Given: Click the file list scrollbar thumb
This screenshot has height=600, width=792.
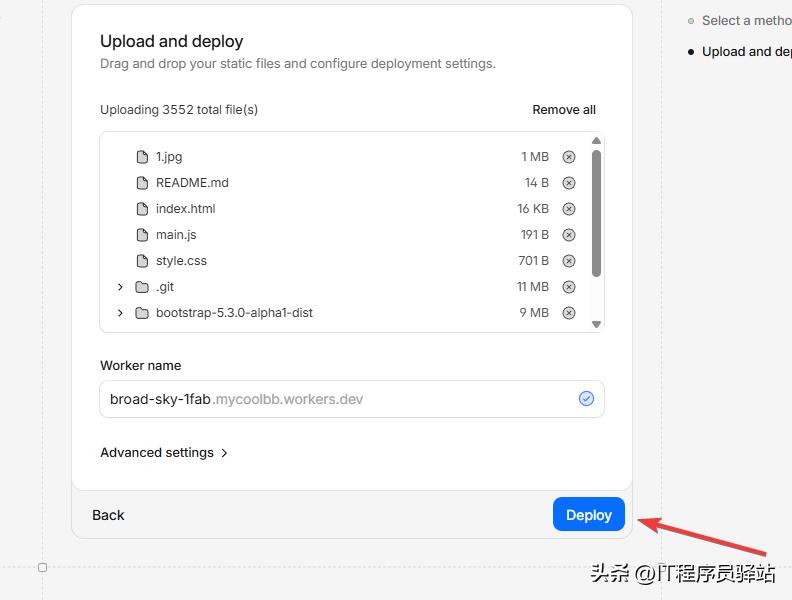Looking at the screenshot, I should (x=596, y=212).
